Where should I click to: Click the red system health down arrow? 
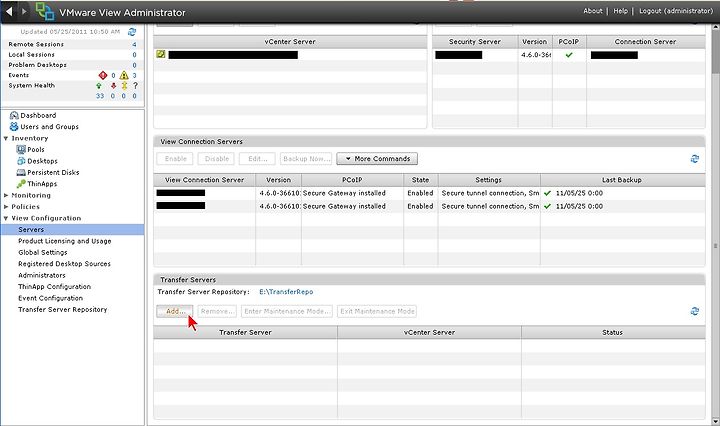click(x=113, y=86)
